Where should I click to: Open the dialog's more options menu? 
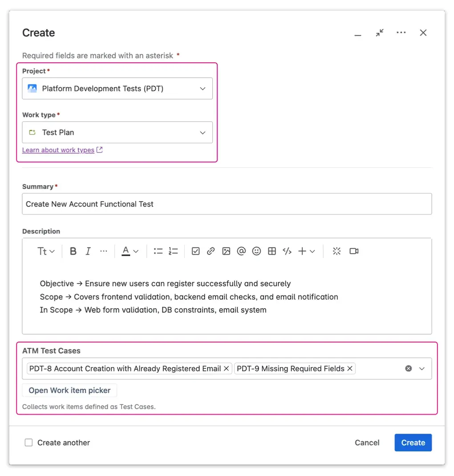[401, 32]
